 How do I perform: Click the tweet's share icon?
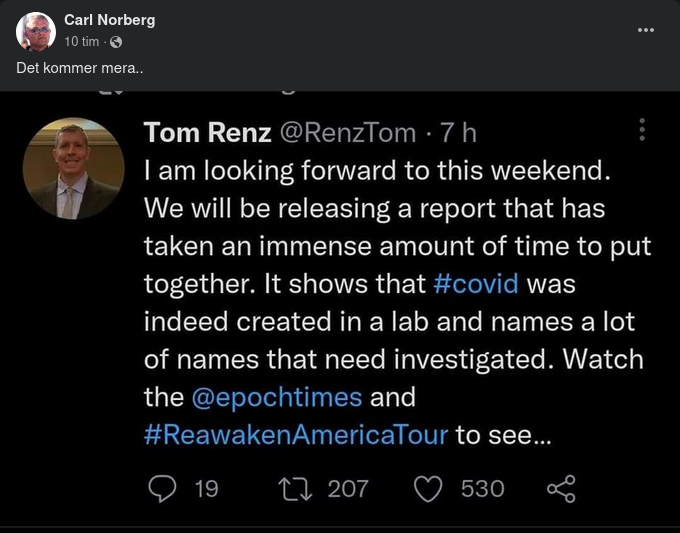[x=561, y=488]
